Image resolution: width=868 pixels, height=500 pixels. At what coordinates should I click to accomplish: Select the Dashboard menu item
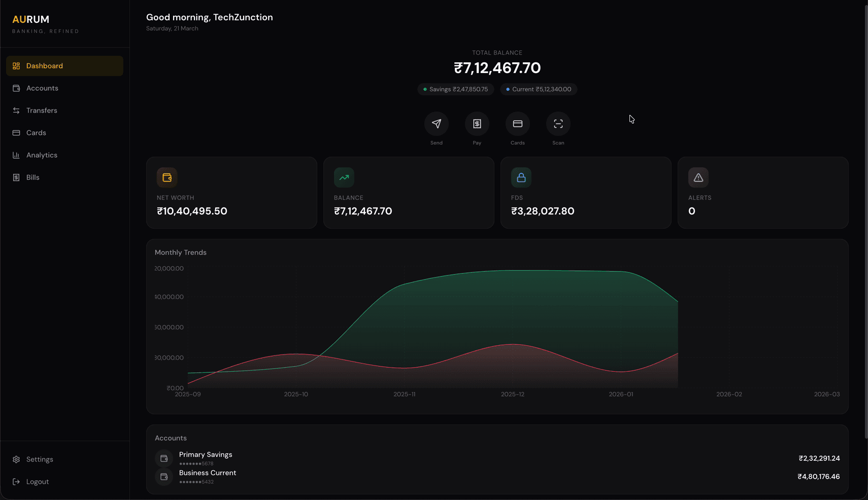coord(45,65)
